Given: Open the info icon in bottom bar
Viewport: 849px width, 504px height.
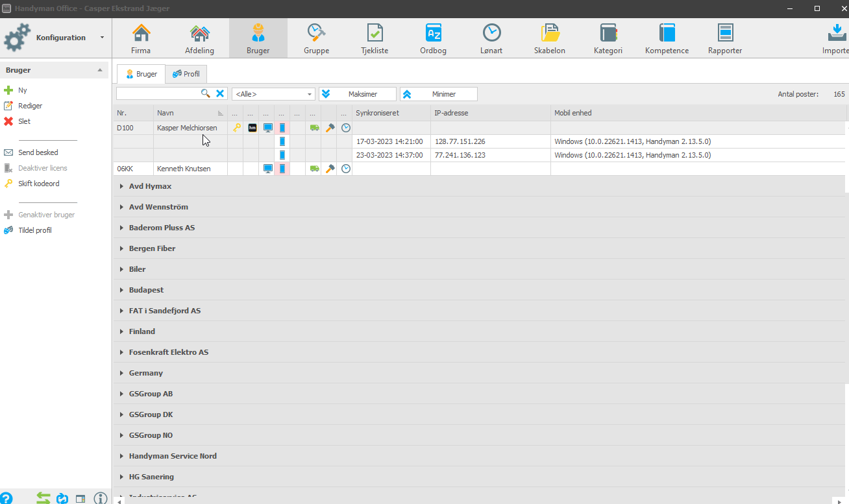Looking at the screenshot, I should click(100, 498).
